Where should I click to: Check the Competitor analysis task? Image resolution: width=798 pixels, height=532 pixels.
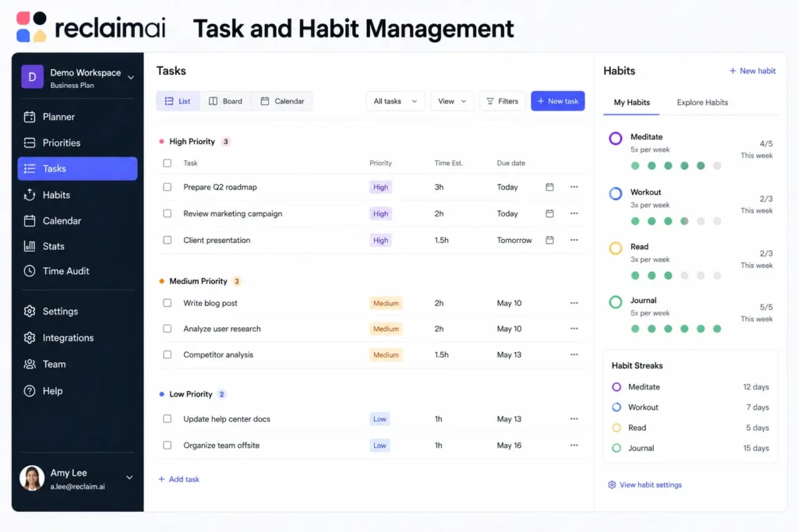(x=167, y=354)
